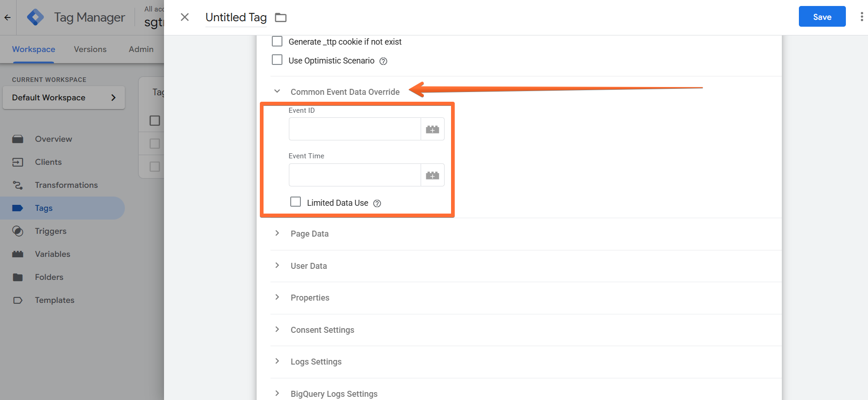Click the blue Save button
The image size is (868, 400).
822,17
